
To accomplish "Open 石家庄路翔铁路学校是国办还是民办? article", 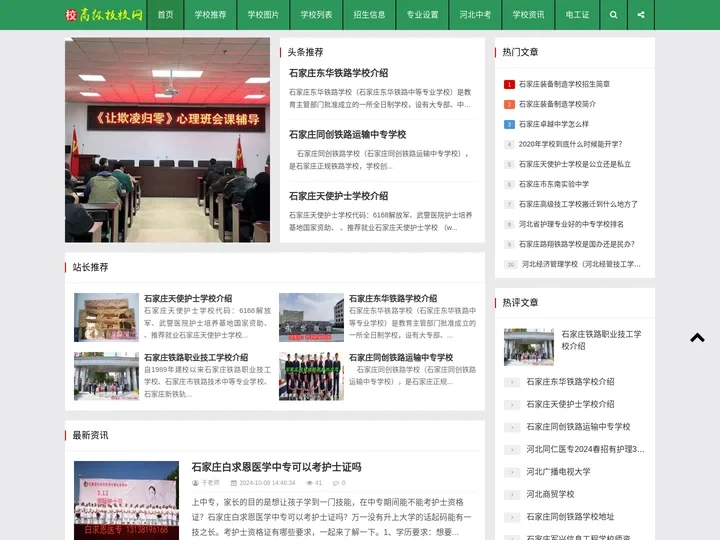I will pos(577,244).
